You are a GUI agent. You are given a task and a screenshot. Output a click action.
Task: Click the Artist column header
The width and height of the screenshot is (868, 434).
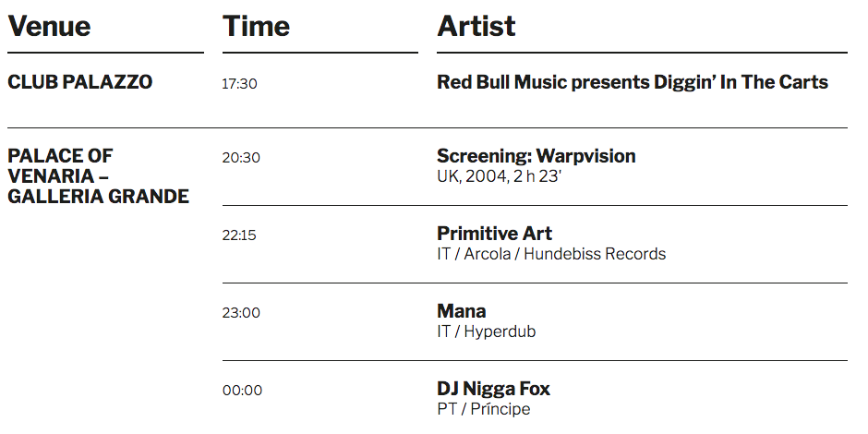coord(476,26)
